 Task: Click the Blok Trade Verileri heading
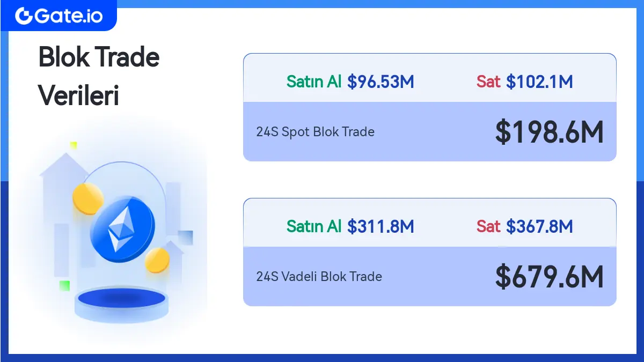pyautogui.click(x=99, y=77)
